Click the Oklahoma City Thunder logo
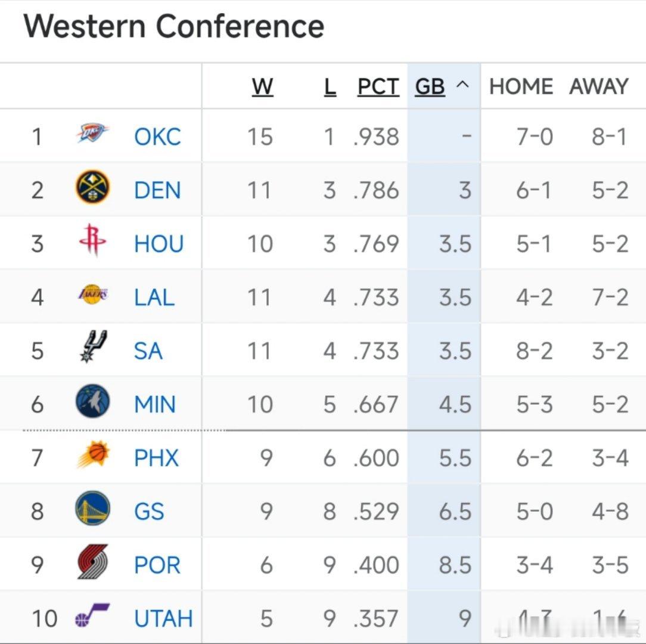646x644 pixels. point(92,134)
